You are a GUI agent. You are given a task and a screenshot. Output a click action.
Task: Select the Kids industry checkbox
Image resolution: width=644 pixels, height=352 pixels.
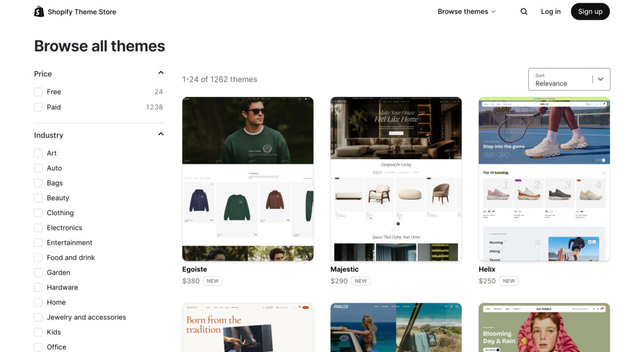(38, 332)
